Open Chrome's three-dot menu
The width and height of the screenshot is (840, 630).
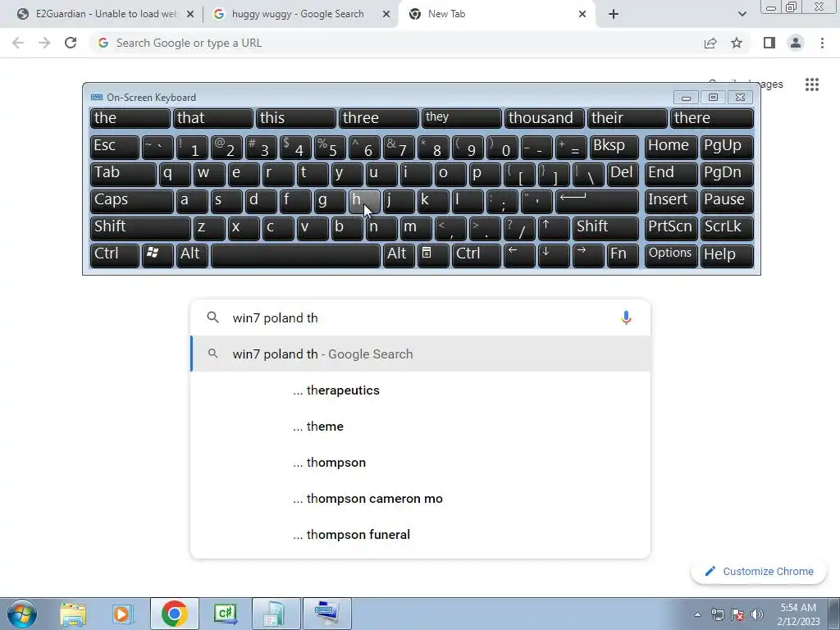pyautogui.click(x=822, y=43)
